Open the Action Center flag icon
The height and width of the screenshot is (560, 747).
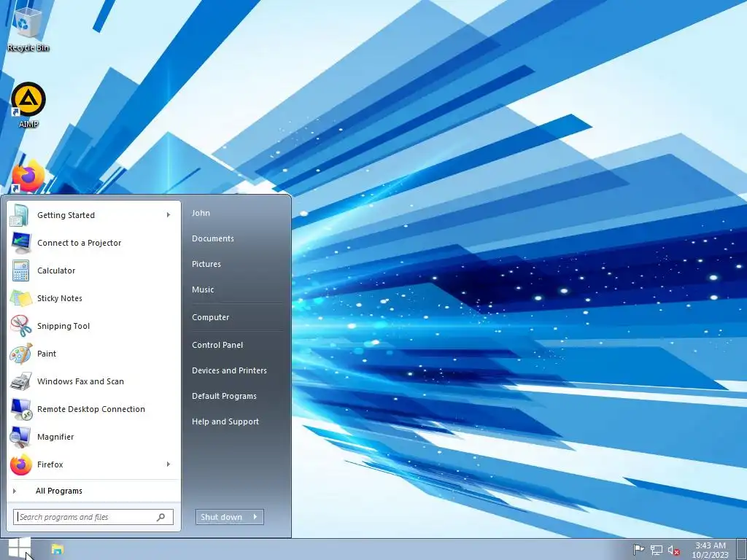[638, 550]
